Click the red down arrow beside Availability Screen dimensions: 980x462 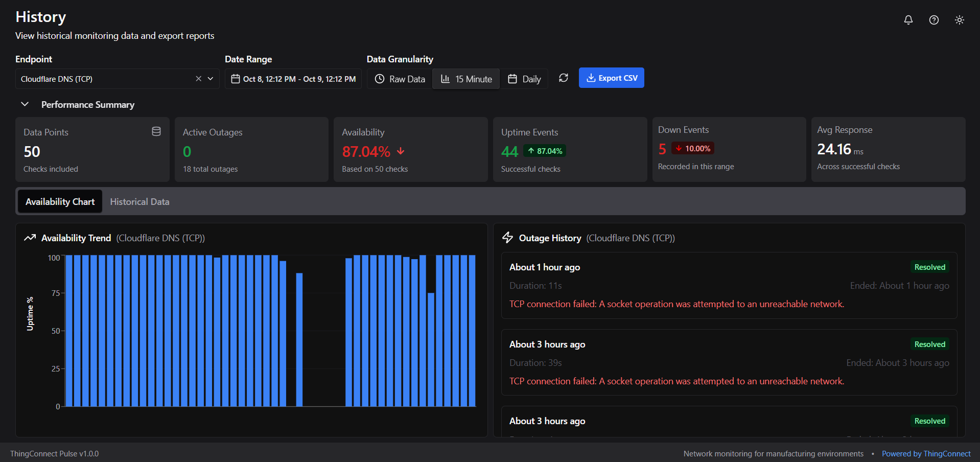pos(401,151)
